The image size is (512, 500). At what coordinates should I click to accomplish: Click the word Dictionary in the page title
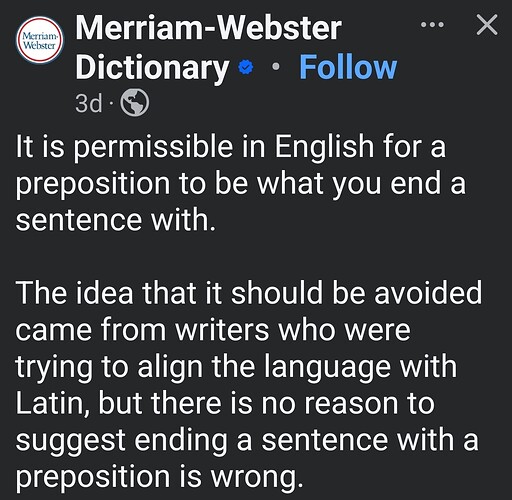point(152,68)
